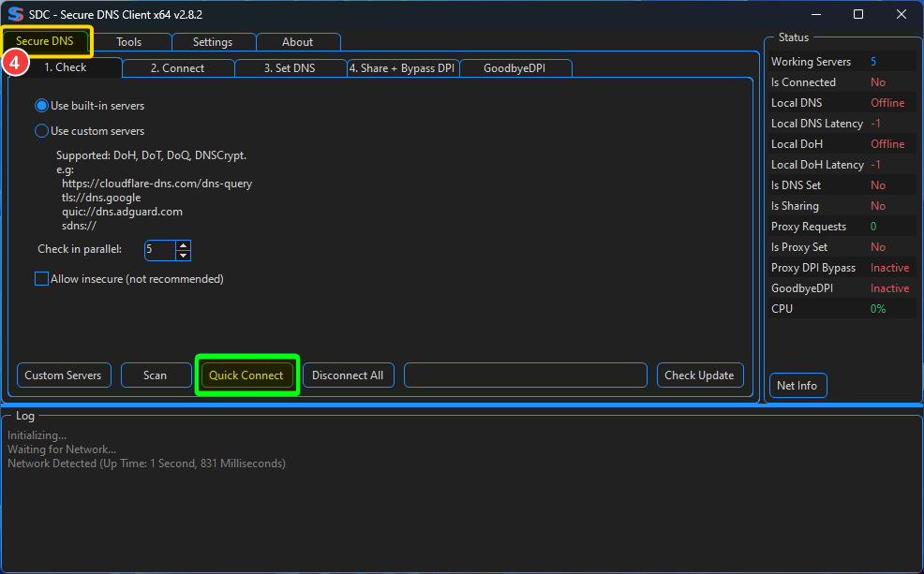The width and height of the screenshot is (924, 574).
Task: Open Net Info in Status panel
Action: point(797,386)
